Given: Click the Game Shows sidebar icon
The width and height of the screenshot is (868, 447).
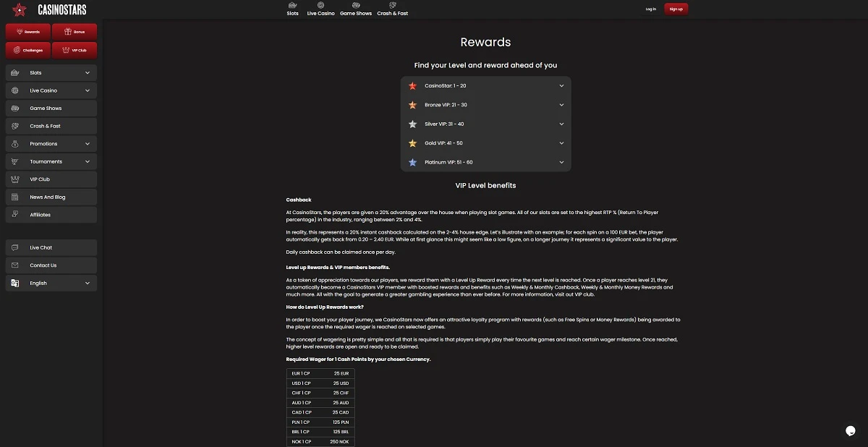Looking at the screenshot, I should pos(15,108).
